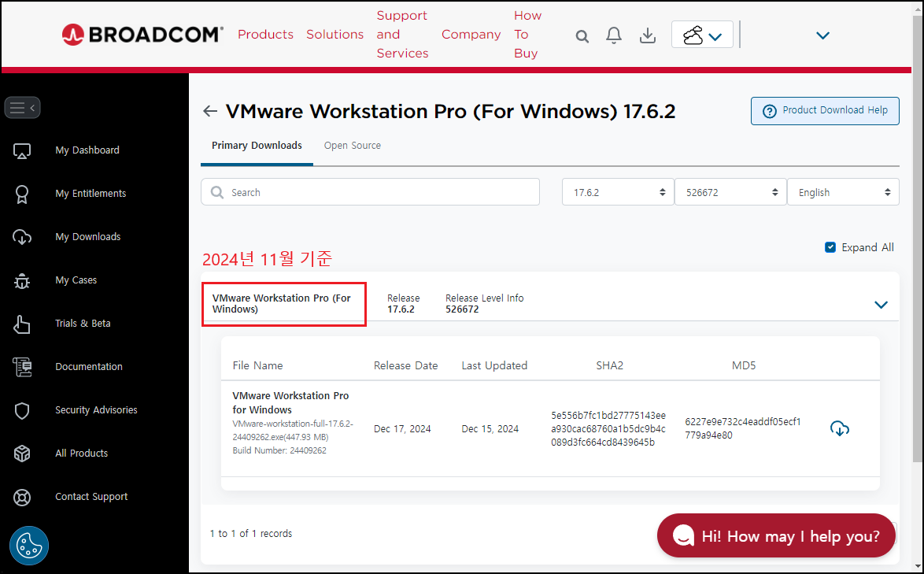Open How To Buy menu
The height and width of the screenshot is (574, 924).
pyautogui.click(x=527, y=34)
